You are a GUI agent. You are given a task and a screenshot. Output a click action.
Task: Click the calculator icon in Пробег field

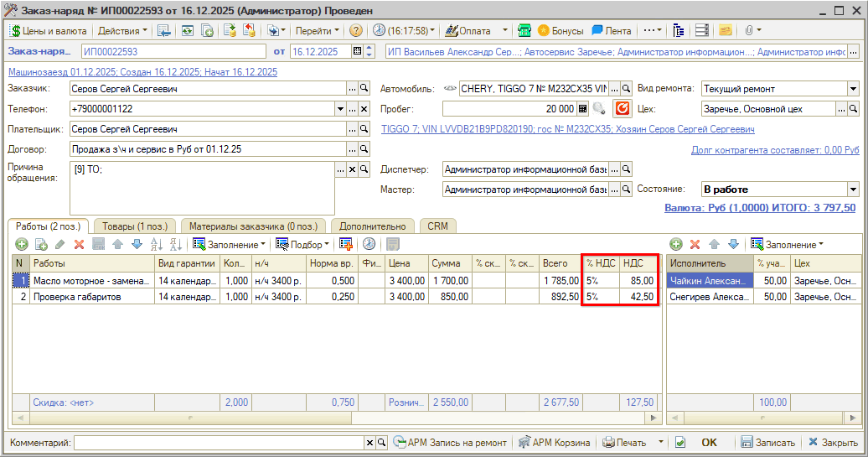[583, 109]
